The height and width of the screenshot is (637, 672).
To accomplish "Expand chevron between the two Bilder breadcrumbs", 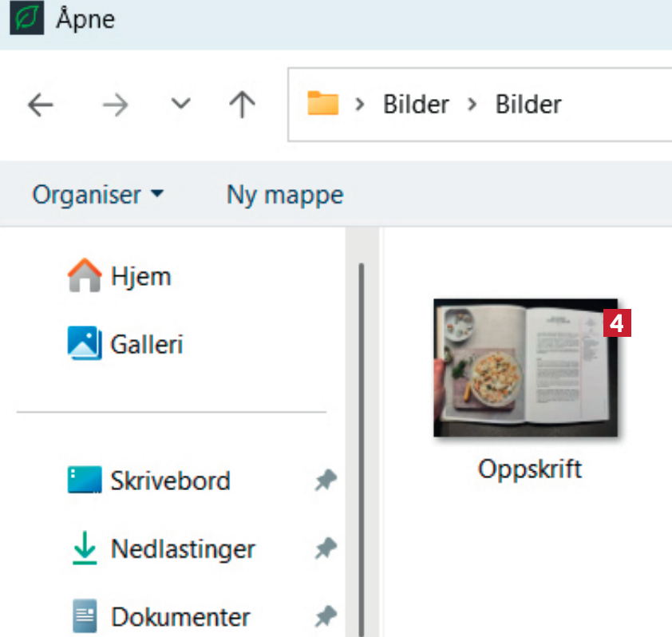I will (472, 105).
